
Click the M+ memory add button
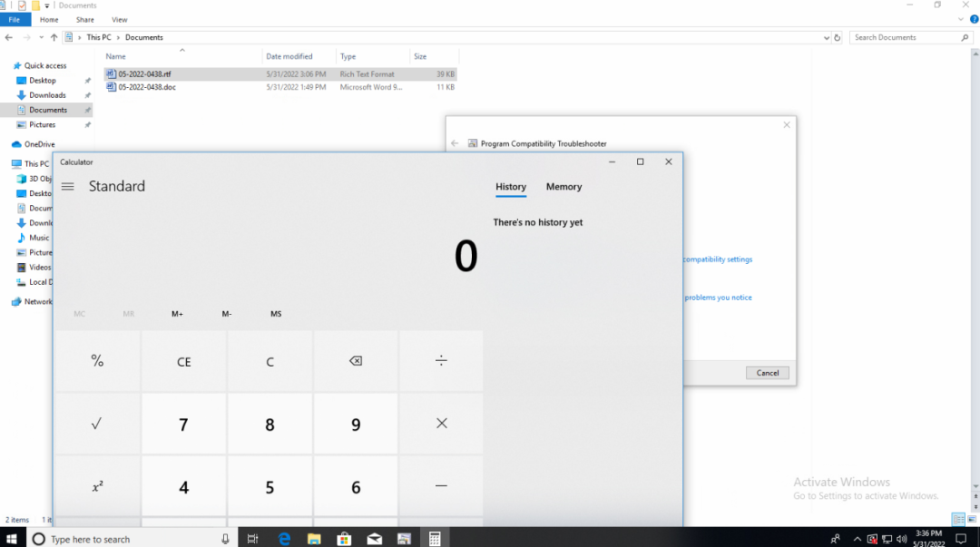(x=178, y=314)
